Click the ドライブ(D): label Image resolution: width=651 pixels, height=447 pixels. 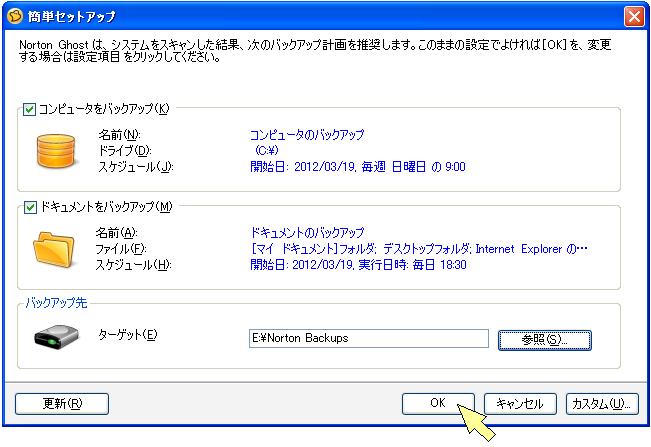(x=125, y=150)
